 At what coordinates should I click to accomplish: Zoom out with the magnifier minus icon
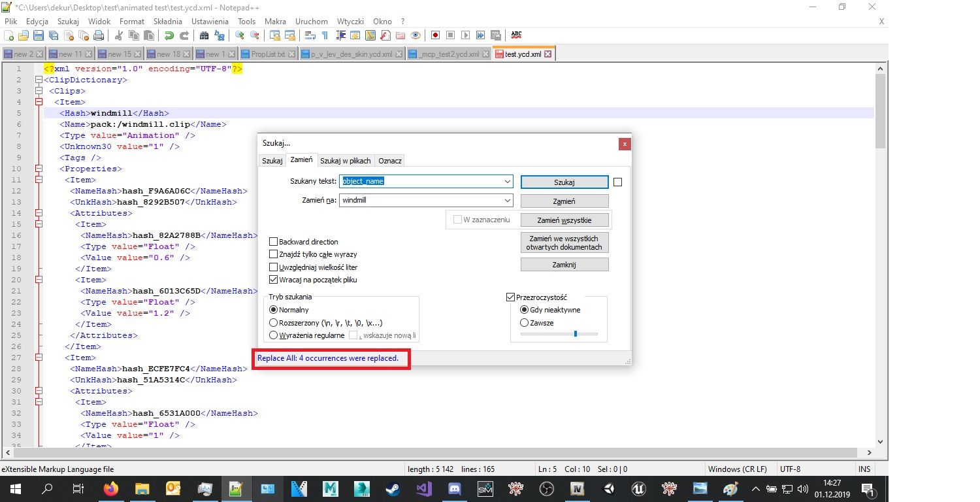pyautogui.click(x=254, y=35)
